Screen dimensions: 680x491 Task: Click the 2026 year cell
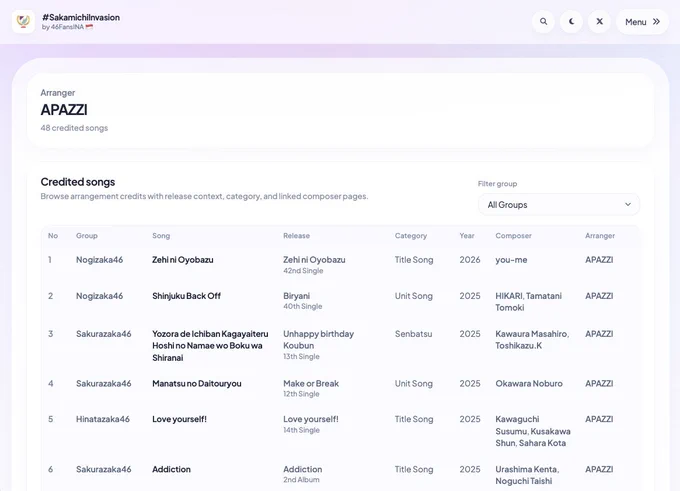(470, 260)
